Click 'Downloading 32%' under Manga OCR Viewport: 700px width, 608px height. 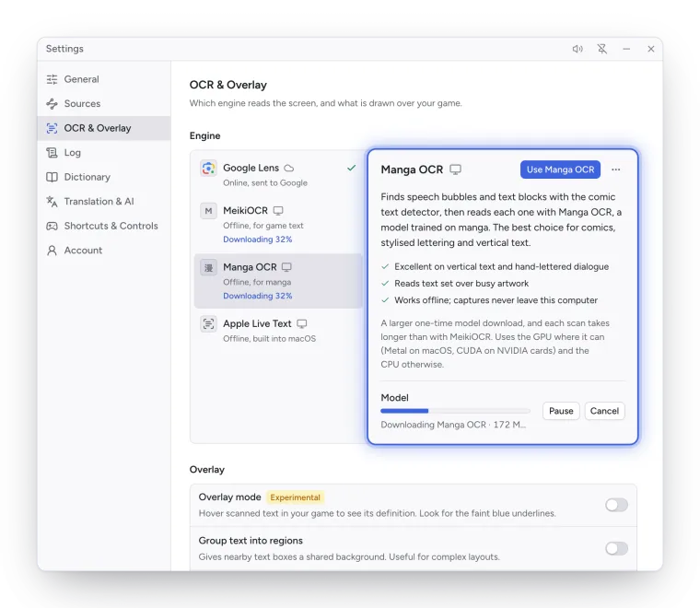click(x=258, y=296)
